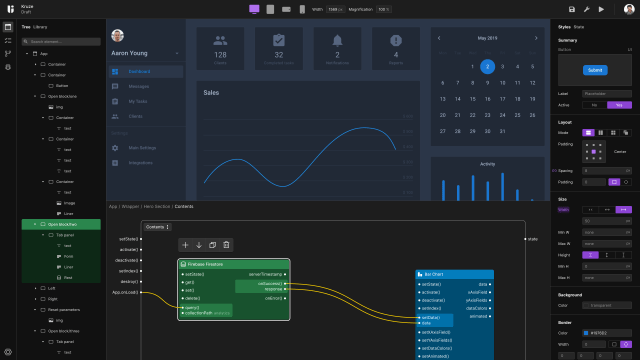Screen dimensions: 640x360
Task: Click the border color swatch
Action: click(x=586, y=333)
